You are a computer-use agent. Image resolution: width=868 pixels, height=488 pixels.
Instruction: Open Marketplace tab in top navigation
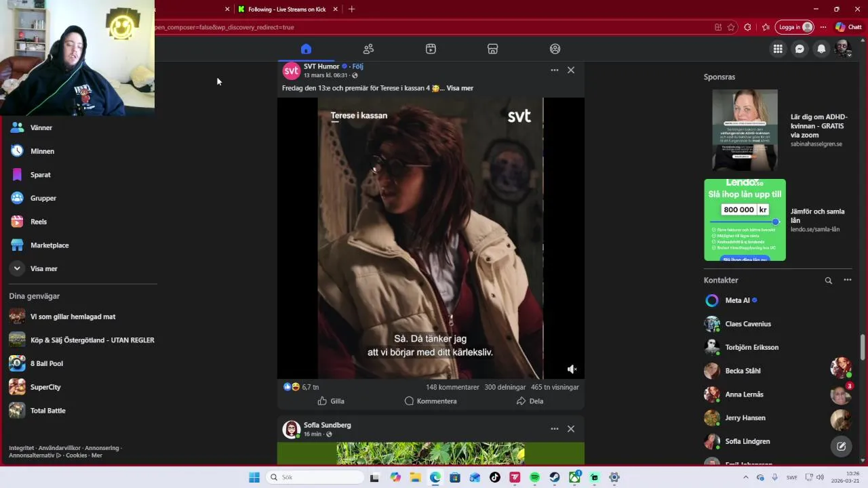[x=493, y=49]
